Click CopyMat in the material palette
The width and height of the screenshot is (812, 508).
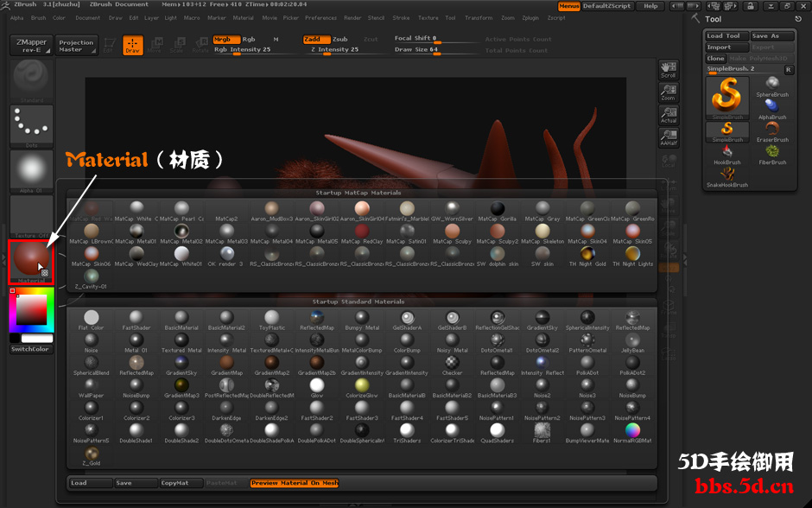coord(180,483)
